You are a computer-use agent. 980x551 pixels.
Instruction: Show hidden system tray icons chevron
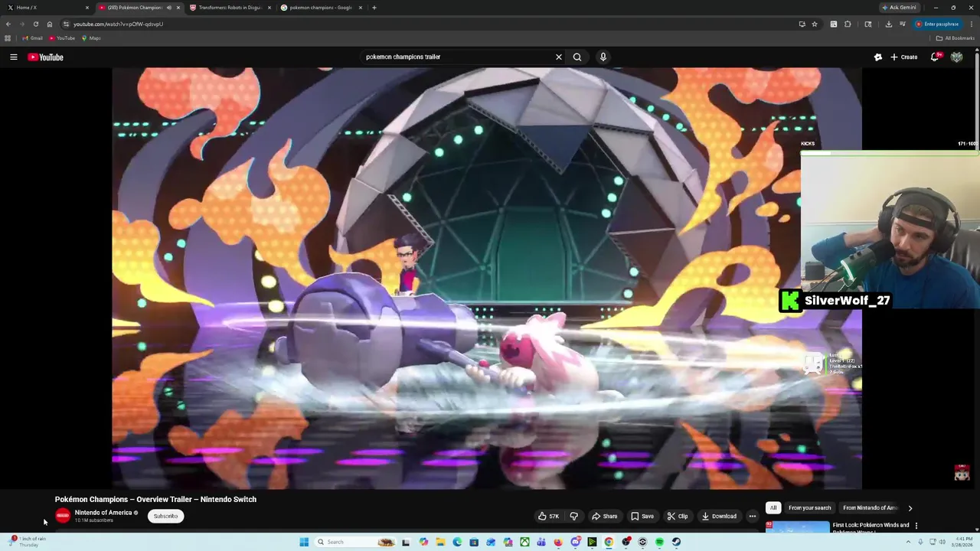[909, 542]
